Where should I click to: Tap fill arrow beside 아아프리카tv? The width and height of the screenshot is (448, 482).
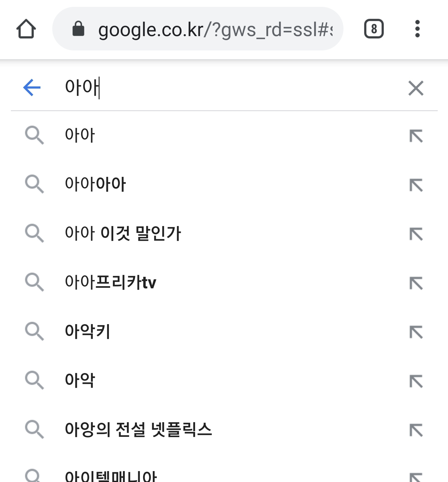click(x=416, y=283)
